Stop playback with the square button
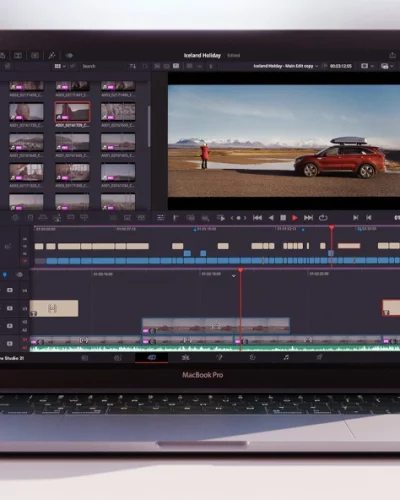The width and height of the screenshot is (400, 500). pos(283,218)
